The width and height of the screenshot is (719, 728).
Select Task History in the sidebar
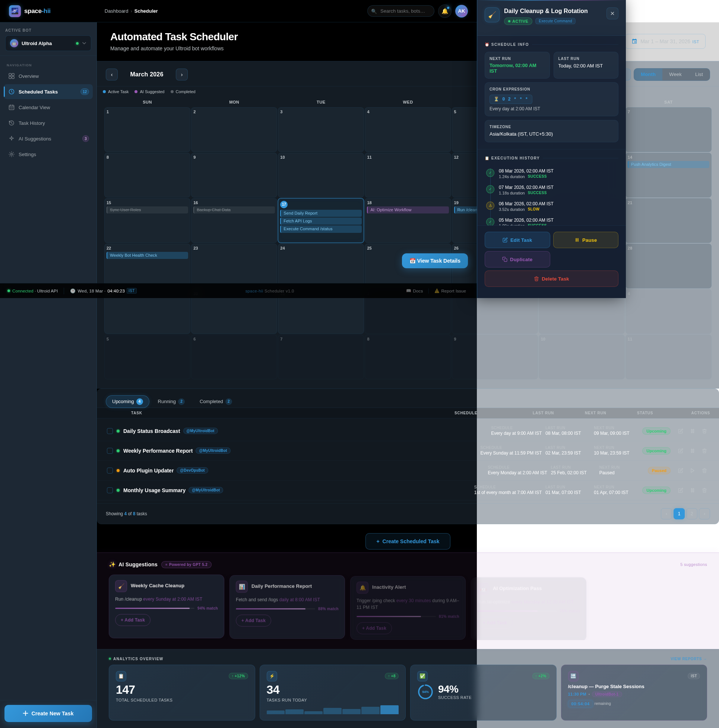pyautogui.click(x=32, y=123)
